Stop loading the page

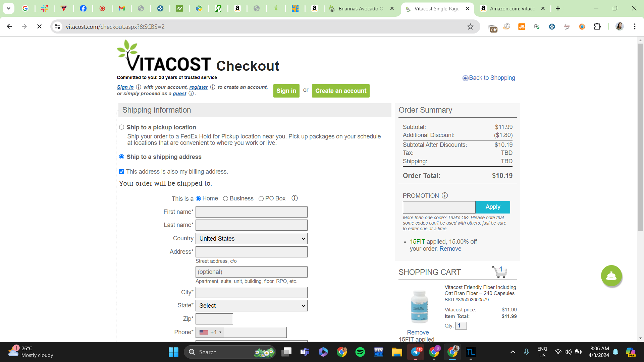39,26
